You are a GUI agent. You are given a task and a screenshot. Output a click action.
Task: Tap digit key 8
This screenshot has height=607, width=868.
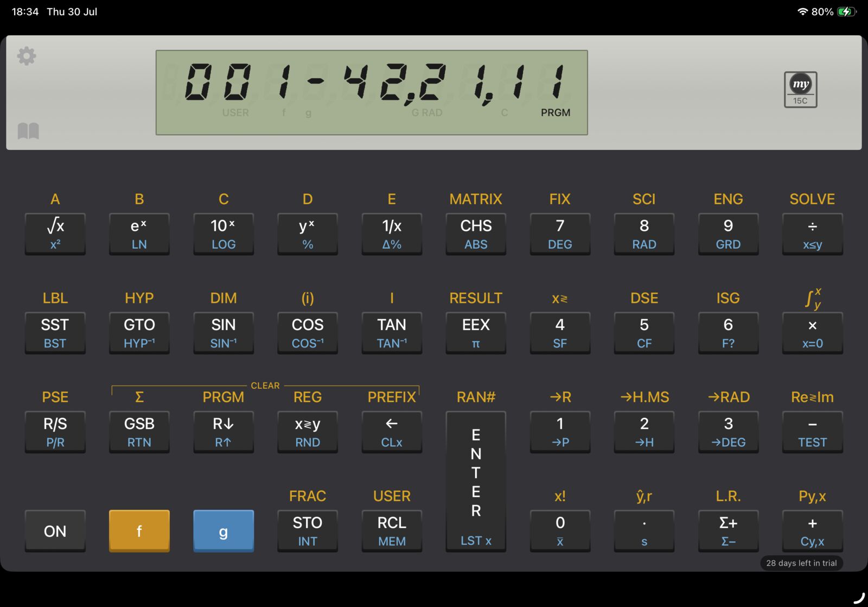[644, 234]
